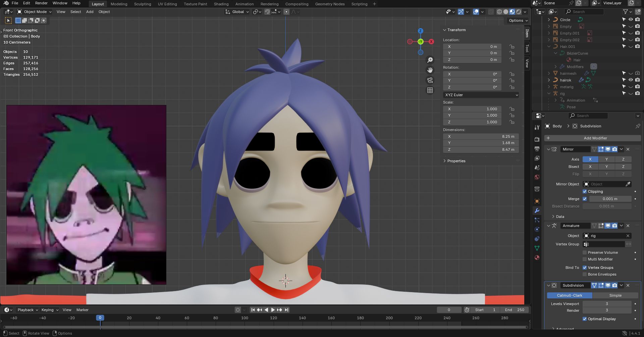
Task: Open the Render menu
Action: tap(41, 3)
